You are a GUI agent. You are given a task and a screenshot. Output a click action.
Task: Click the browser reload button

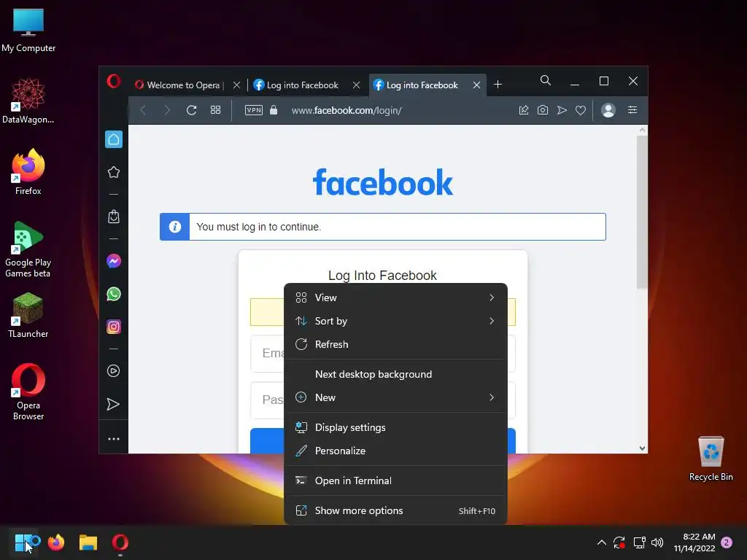pos(192,111)
